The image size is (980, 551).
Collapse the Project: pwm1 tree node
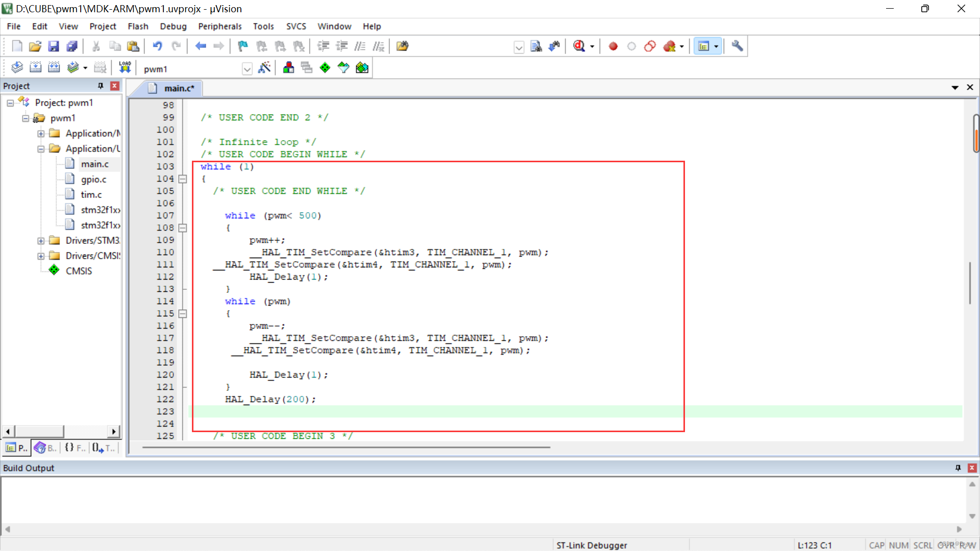[10, 103]
